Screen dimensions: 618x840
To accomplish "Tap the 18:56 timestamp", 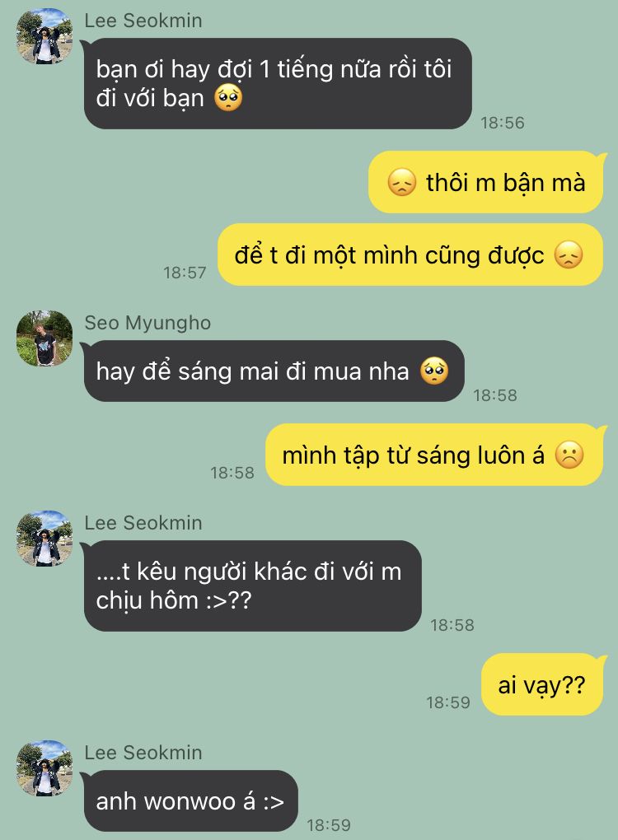I will 502,123.
